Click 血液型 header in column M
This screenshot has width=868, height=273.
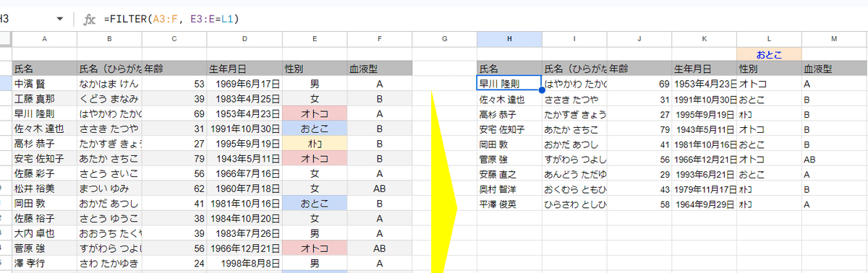pos(834,69)
